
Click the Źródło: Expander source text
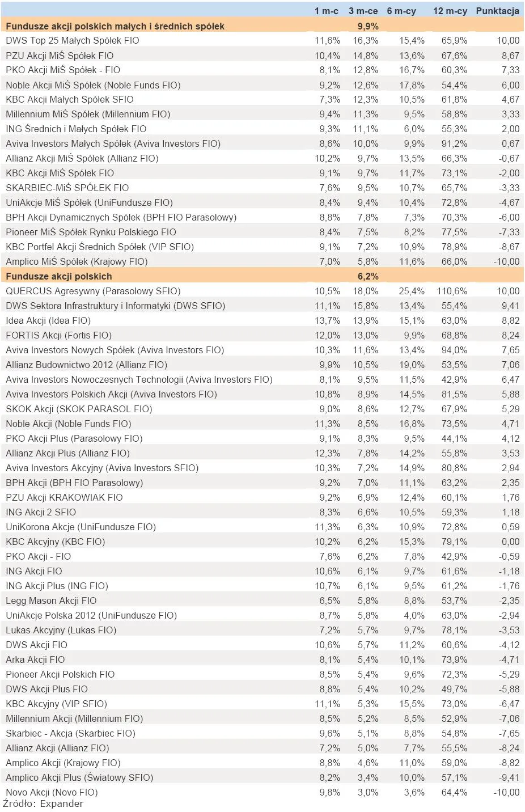pyautogui.click(x=43, y=804)
